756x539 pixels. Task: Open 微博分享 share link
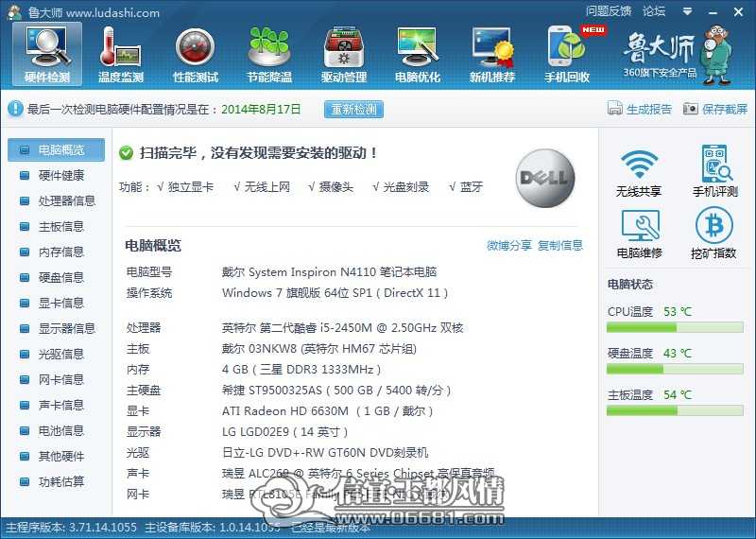(x=508, y=245)
